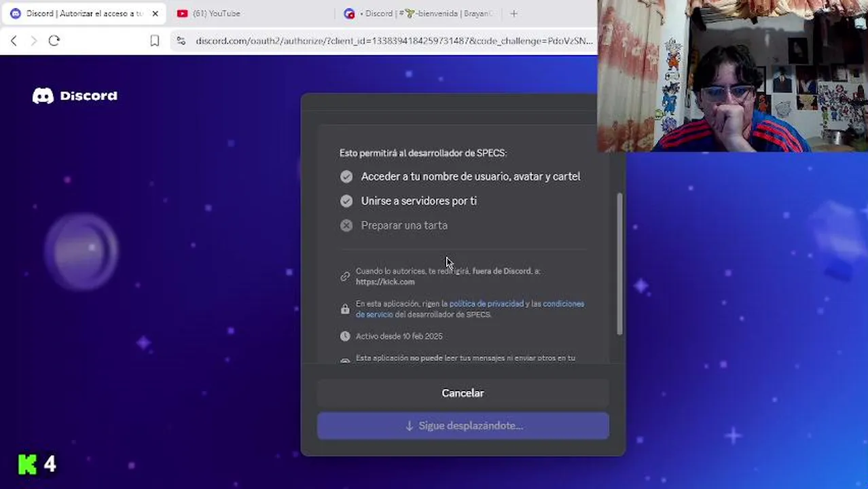This screenshot has width=868, height=489.
Task: Click the Sigue desplazándote button
Action: click(x=463, y=426)
